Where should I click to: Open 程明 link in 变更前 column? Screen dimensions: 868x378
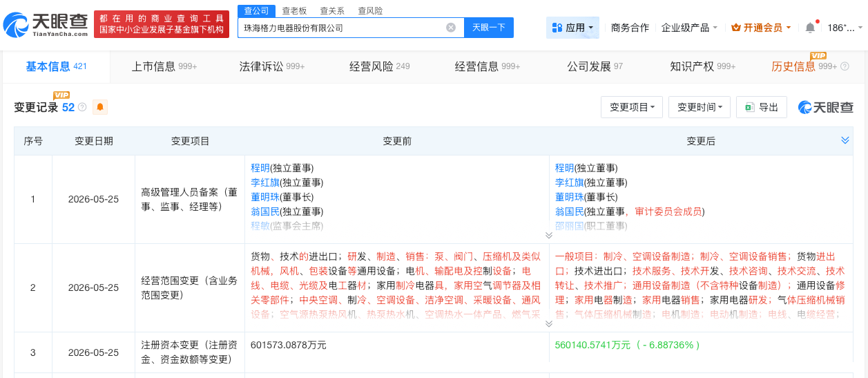pyautogui.click(x=260, y=168)
